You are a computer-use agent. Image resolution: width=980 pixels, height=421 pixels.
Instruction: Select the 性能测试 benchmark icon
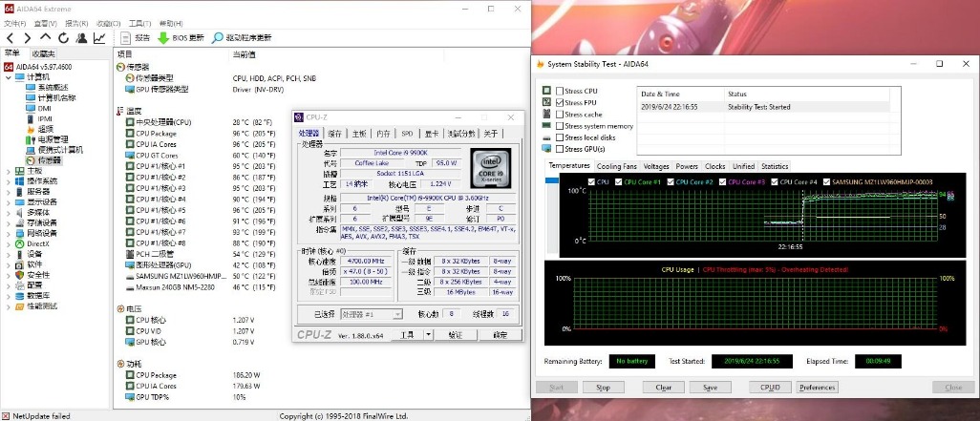20,306
